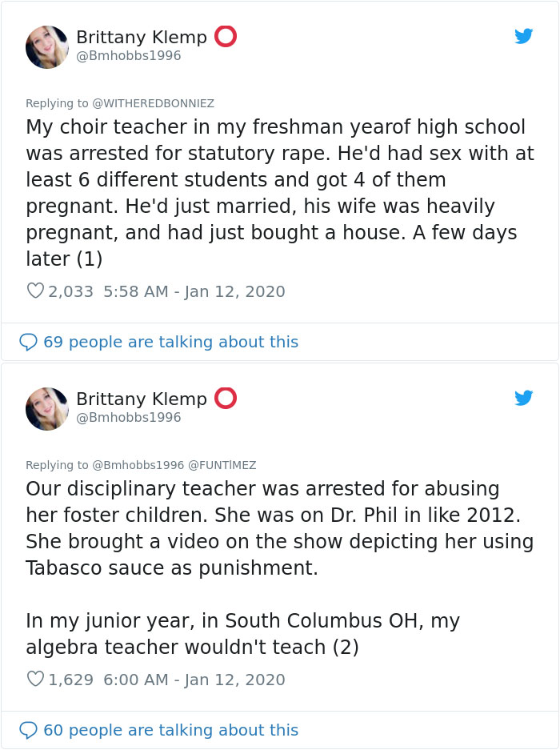The width and height of the screenshot is (560, 750).
Task: Click Brittany Klemp's avatar on the first tweet
Action: click(x=47, y=46)
